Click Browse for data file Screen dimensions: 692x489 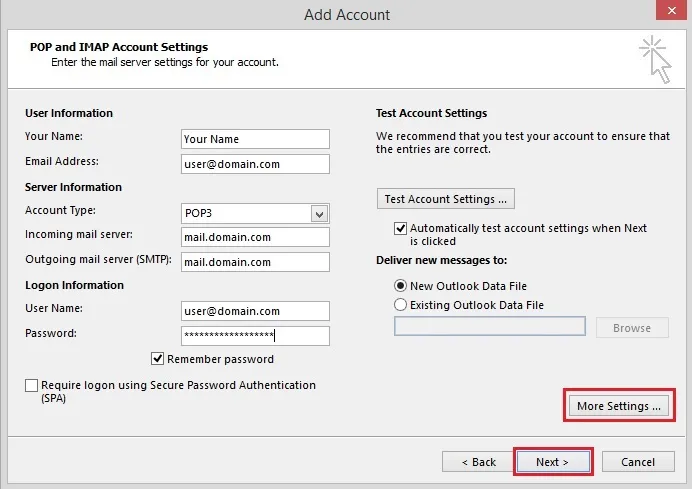click(x=631, y=328)
